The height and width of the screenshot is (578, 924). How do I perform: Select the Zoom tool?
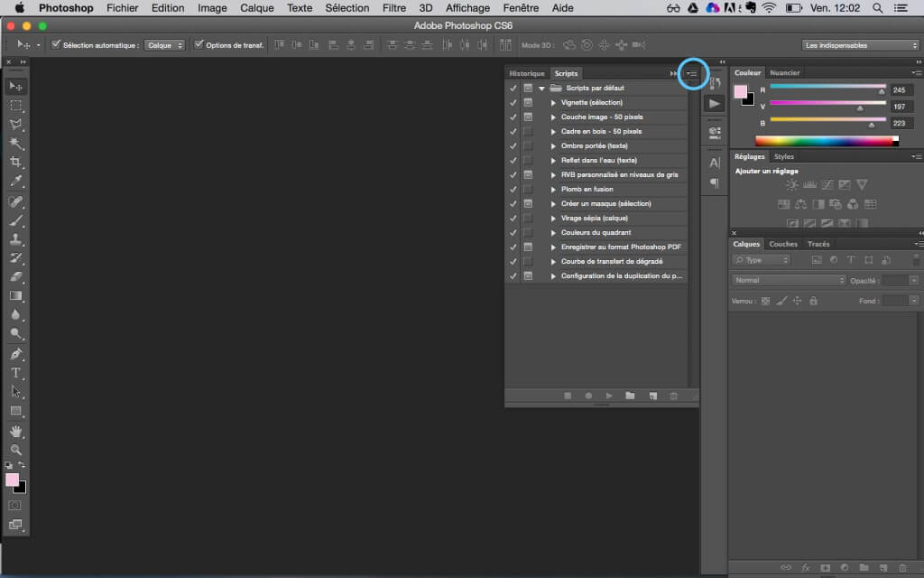click(14, 450)
